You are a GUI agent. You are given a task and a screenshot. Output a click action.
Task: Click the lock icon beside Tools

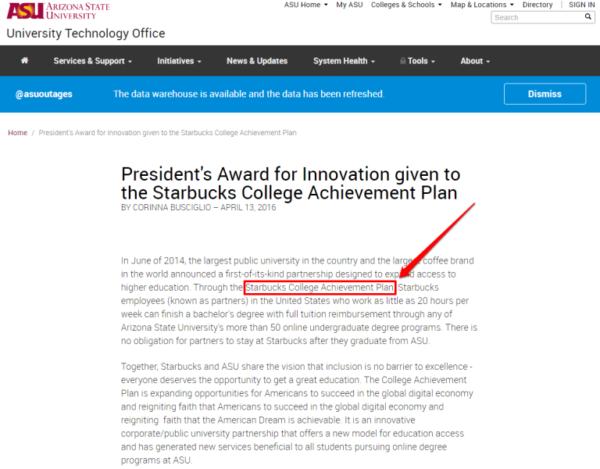(x=399, y=61)
